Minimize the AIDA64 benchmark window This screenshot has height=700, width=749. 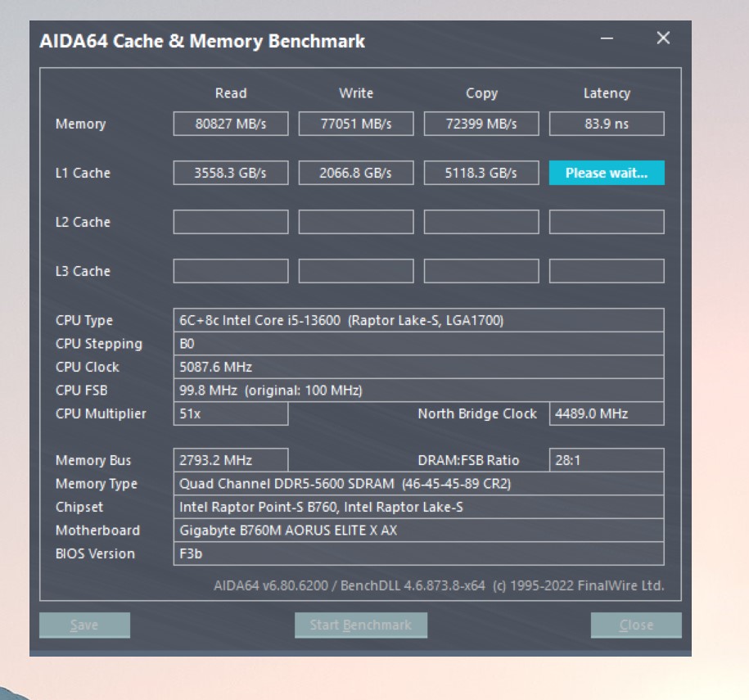[x=607, y=38]
